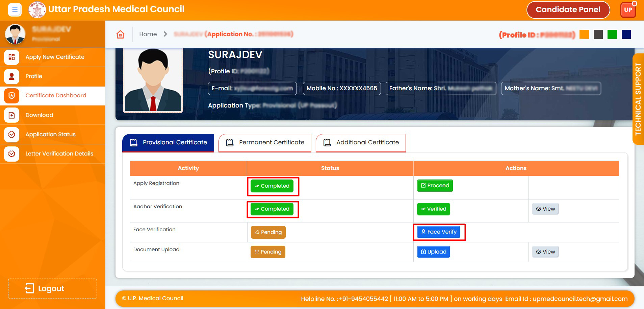Switch to Permanent Certificate tab
The width and height of the screenshot is (644, 309).
pyautogui.click(x=265, y=143)
